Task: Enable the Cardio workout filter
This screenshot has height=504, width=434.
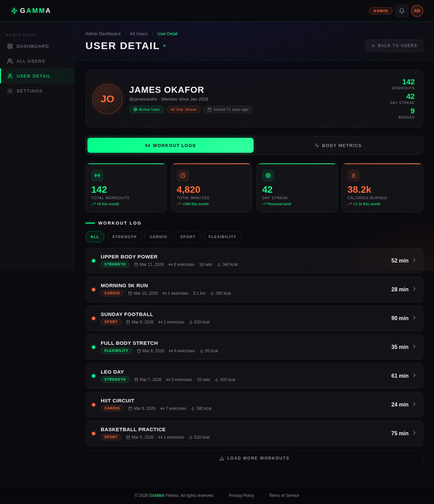Action: coord(158,237)
